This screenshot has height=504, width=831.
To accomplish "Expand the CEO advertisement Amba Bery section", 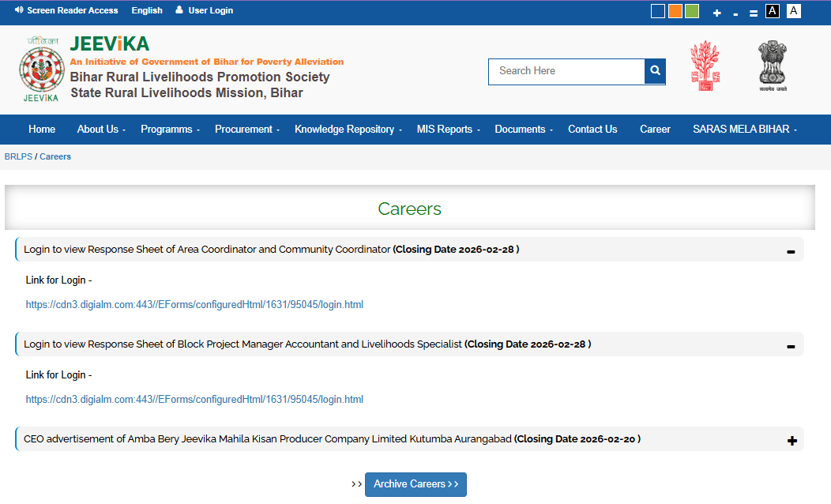I will tap(792, 441).
